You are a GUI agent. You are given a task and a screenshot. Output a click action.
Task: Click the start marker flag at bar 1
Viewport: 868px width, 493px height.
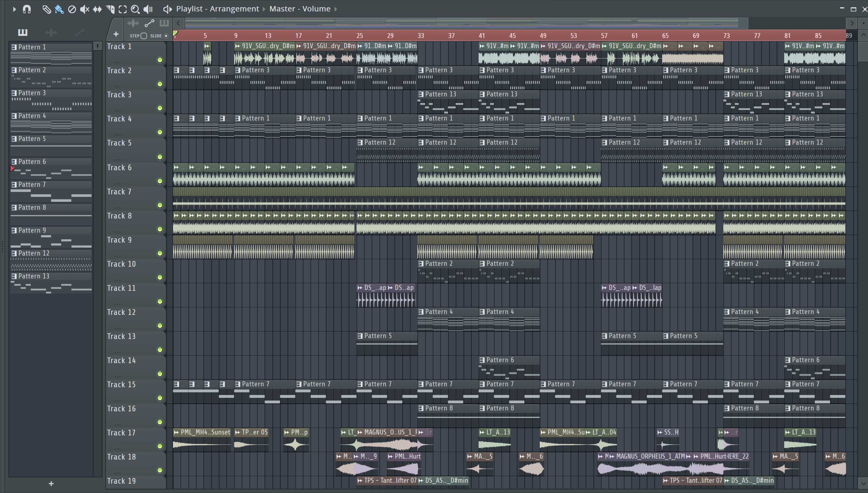pos(175,33)
